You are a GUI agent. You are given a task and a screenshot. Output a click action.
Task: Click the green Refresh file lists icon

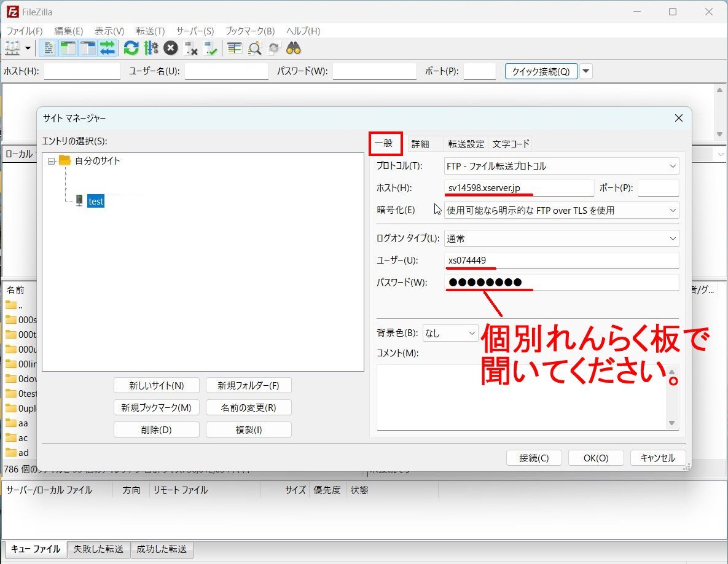pyautogui.click(x=131, y=49)
